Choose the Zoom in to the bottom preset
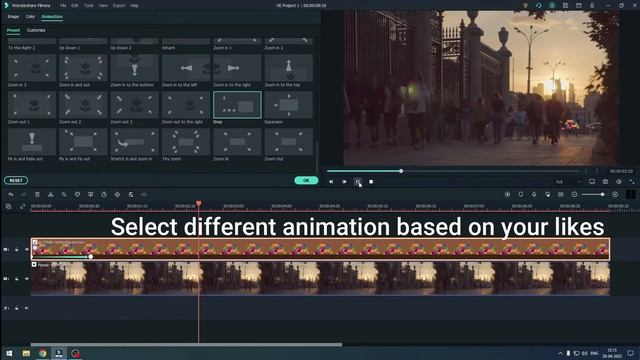Viewport: 640px width, 360px height. click(x=134, y=71)
